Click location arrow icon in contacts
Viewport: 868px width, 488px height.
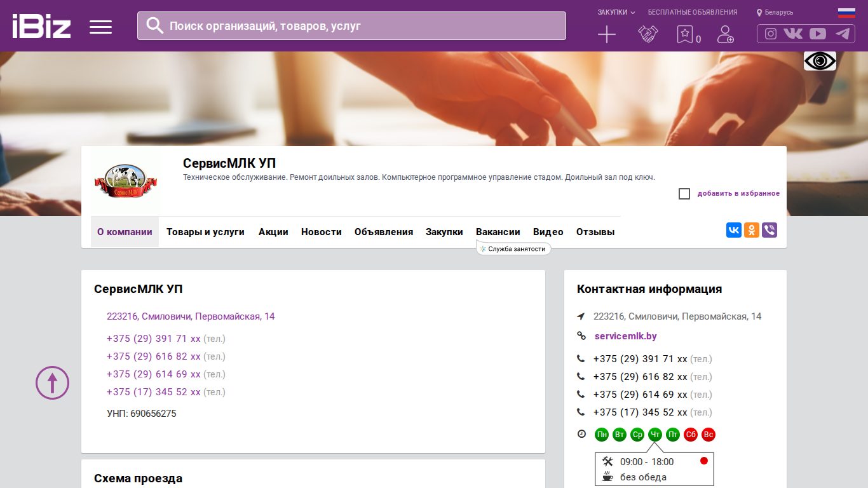pos(581,316)
